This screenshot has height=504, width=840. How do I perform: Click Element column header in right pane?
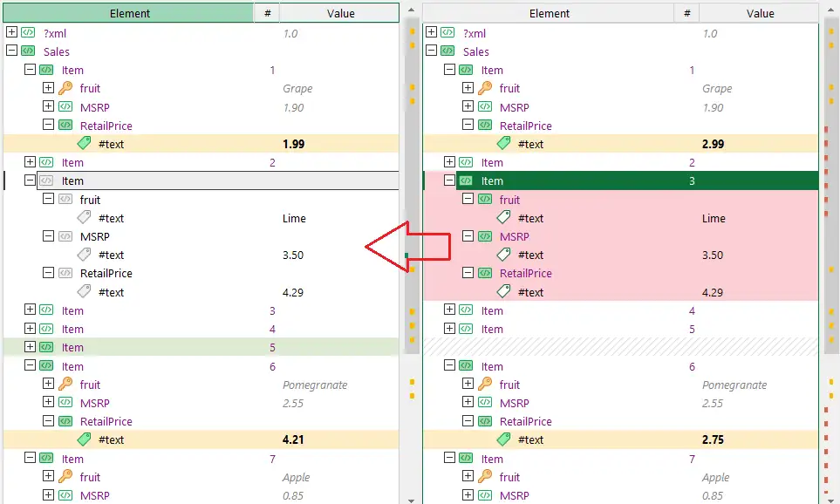click(549, 13)
